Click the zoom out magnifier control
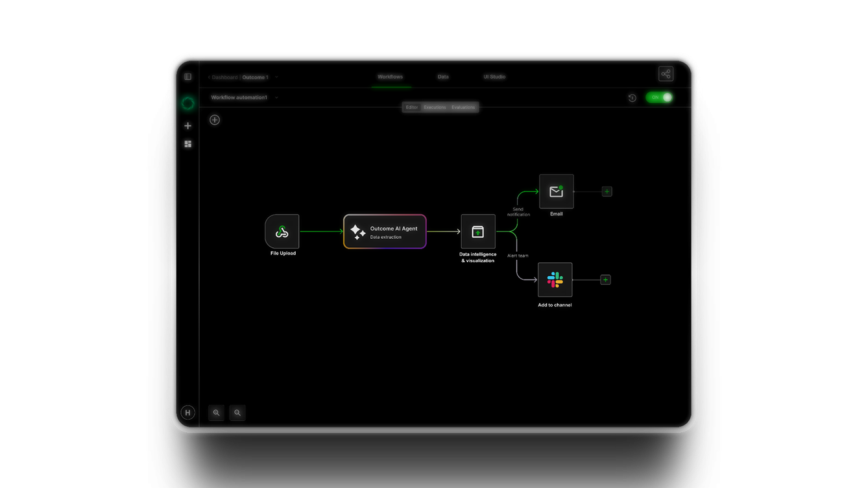The width and height of the screenshot is (868, 488). 237,413
